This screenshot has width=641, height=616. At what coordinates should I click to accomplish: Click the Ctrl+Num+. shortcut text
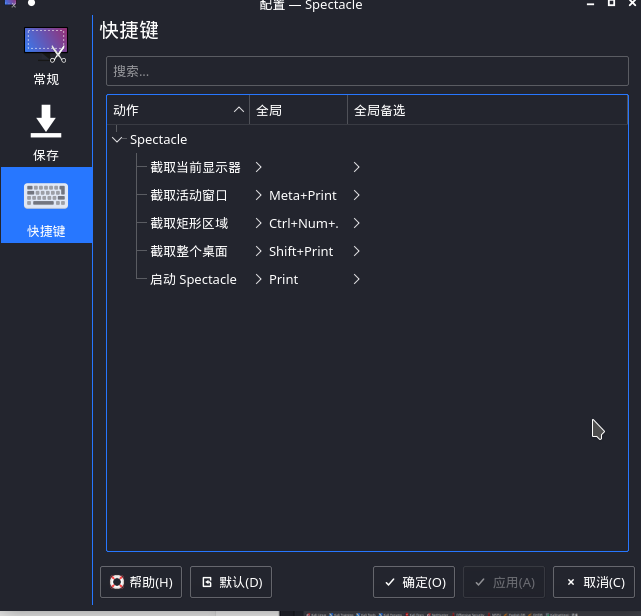(304, 223)
